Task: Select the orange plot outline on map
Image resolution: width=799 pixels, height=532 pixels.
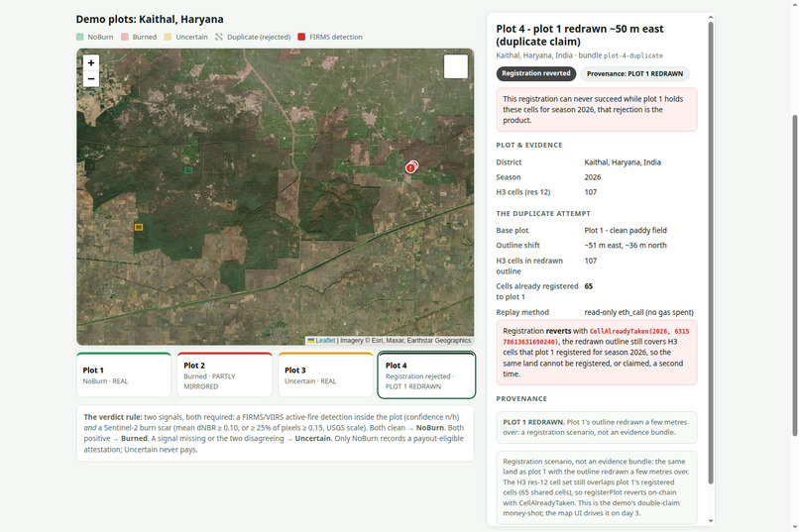Action: [139, 227]
